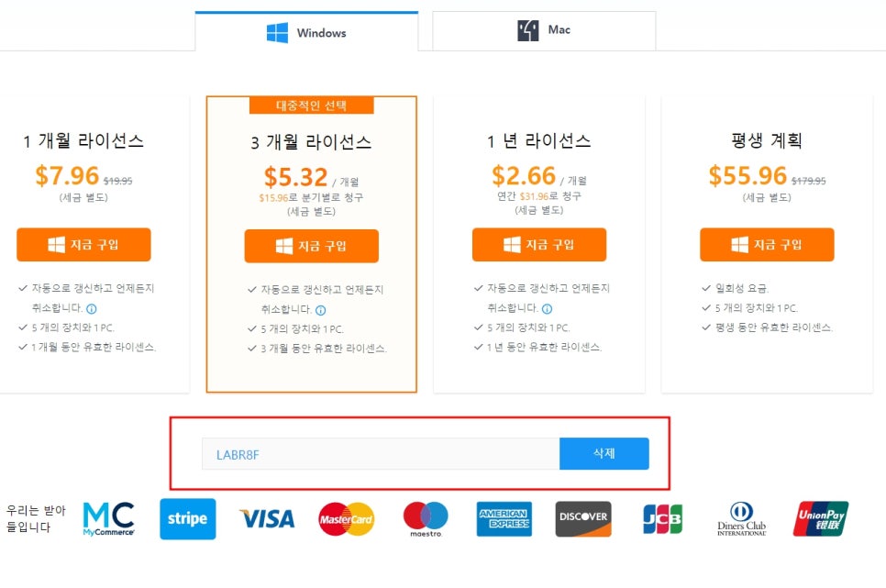Viewport: 886px width, 588px height.
Task: Open info icon in 1 개월 plan
Action: pos(92,309)
